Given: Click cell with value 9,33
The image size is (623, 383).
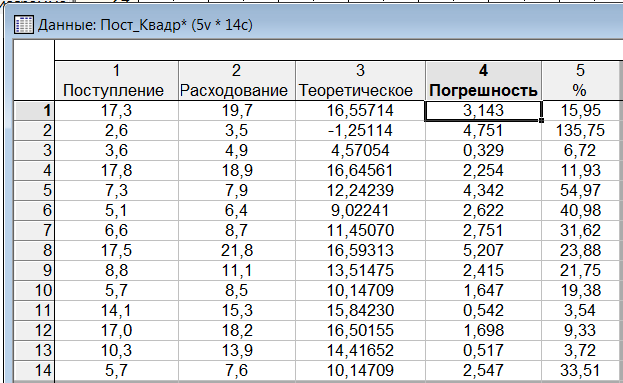Looking at the screenshot, I should pos(580,331).
